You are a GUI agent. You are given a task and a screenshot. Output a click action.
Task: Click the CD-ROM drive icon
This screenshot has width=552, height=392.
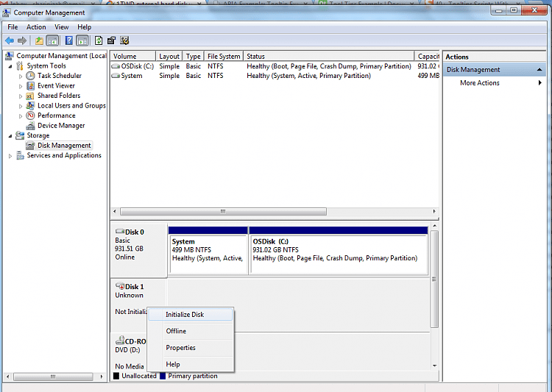pos(120,341)
